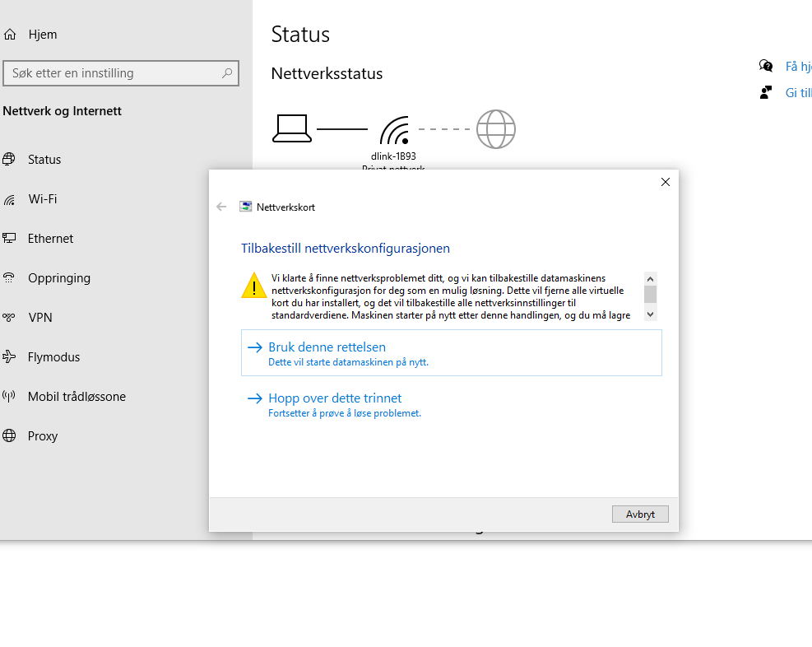
Task: Click the back arrow in troubleshooter dialog
Action: click(221, 207)
